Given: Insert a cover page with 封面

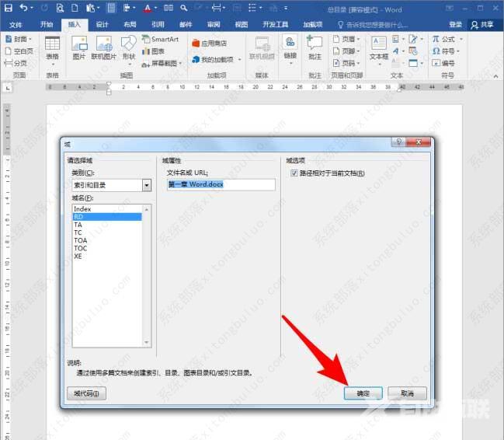Looking at the screenshot, I should [19, 40].
